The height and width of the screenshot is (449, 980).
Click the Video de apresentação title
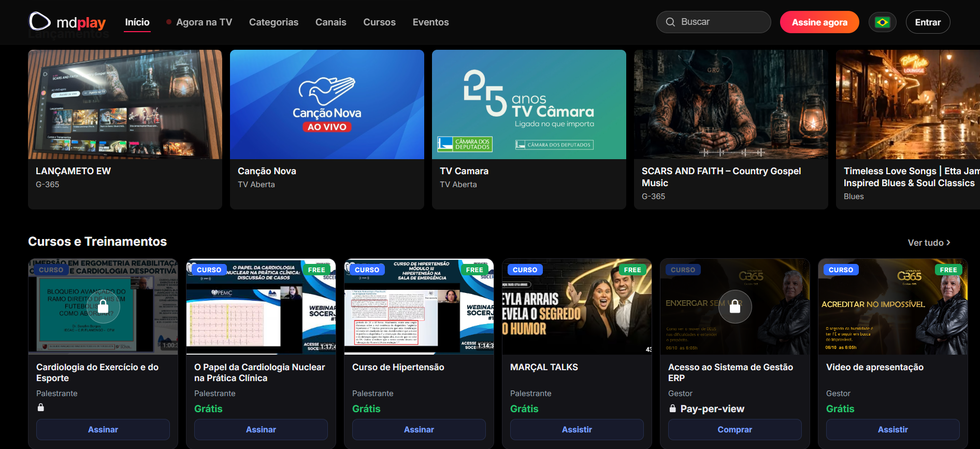tap(875, 367)
